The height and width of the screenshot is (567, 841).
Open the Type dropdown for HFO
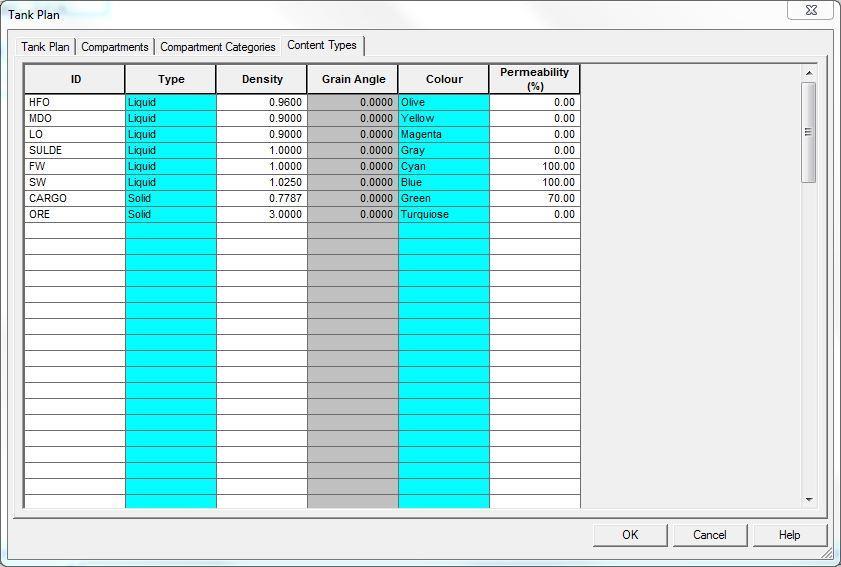tap(171, 102)
